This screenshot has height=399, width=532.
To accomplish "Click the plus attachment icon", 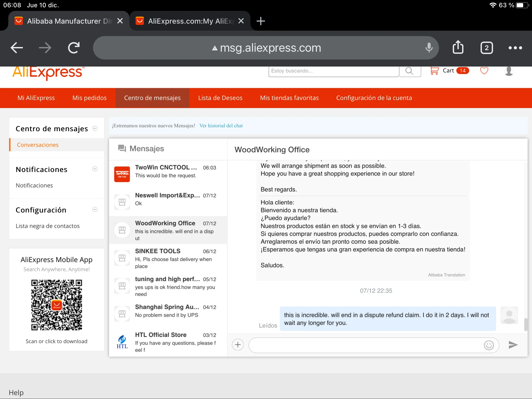I will [238, 345].
